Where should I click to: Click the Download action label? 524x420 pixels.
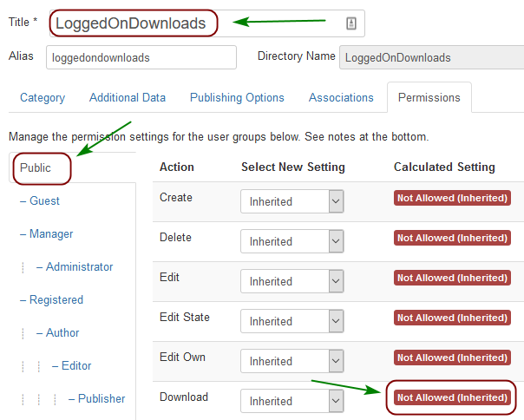click(184, 397)
